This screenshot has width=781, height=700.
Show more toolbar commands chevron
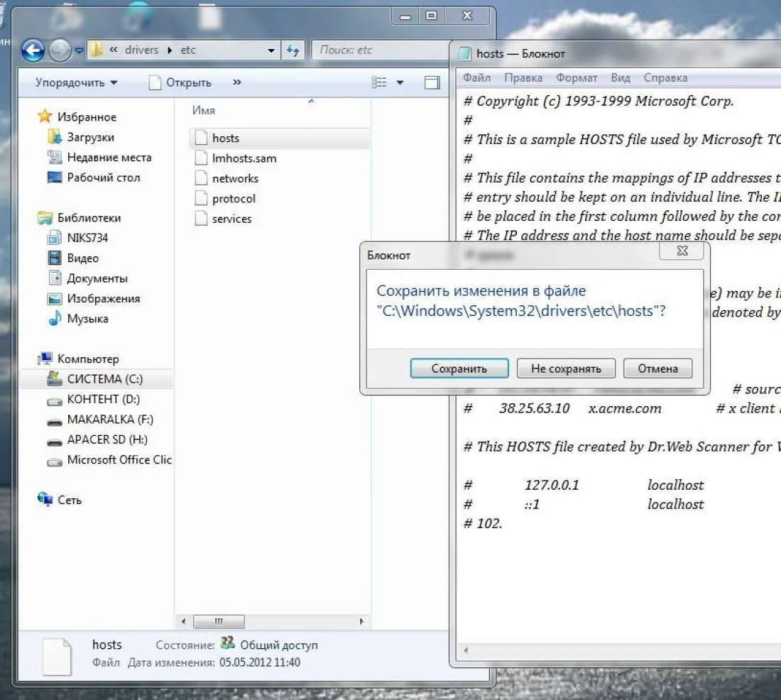pyautogui.click(x=237, y=82)
